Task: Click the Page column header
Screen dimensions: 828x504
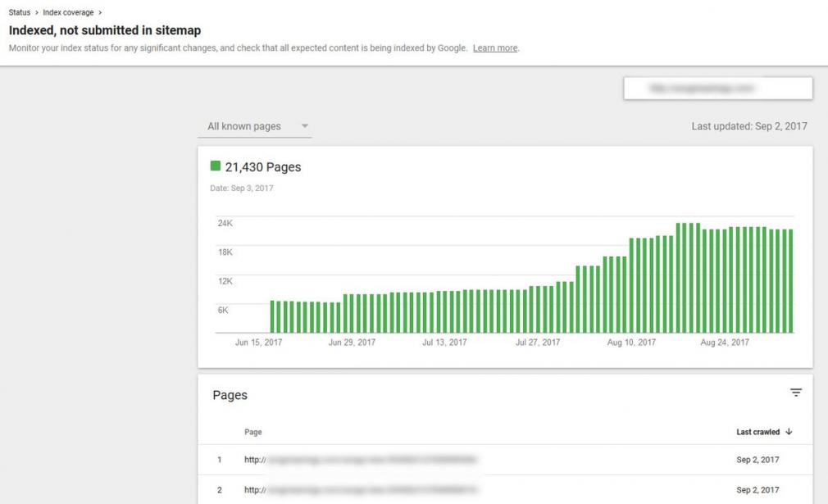Action: pos(253,432)
